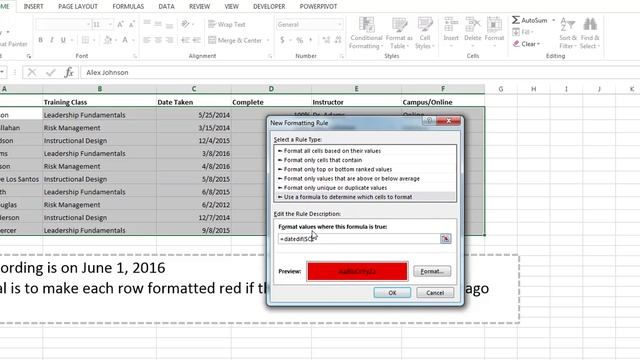Decrease font size with the smaller A icon
640x360 pixels.
tap(131, 24)
